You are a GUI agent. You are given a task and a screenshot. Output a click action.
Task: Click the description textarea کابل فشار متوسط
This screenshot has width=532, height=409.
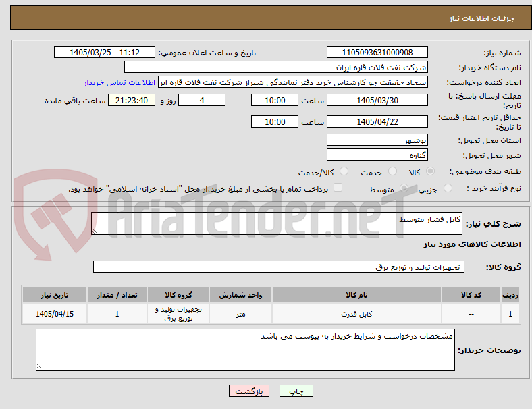tap(277, 223)
